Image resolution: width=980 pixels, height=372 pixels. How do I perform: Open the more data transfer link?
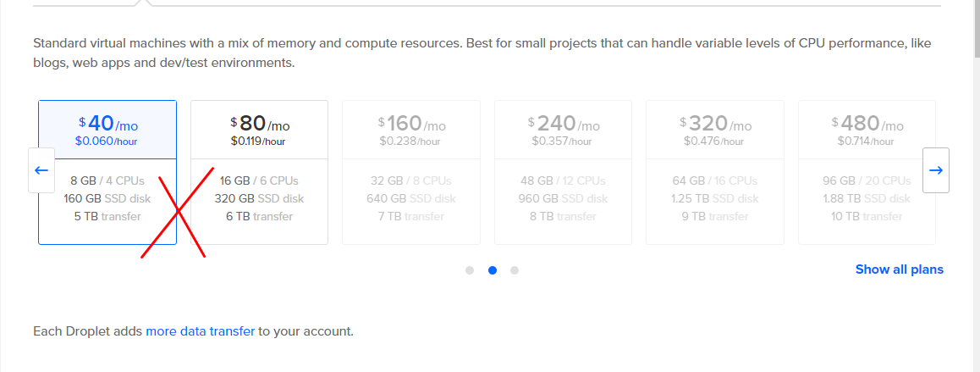[200, 331]
